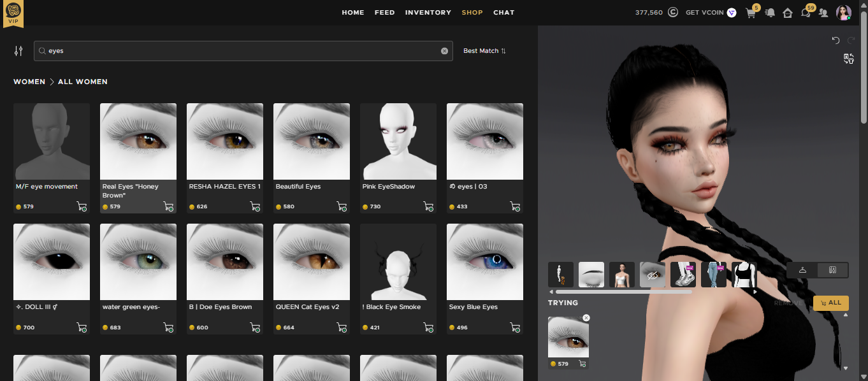The width and height of the screenshot is (868, 381).
Task: Select the avatar with teddy bear outfit item
Action: (561, 275)
